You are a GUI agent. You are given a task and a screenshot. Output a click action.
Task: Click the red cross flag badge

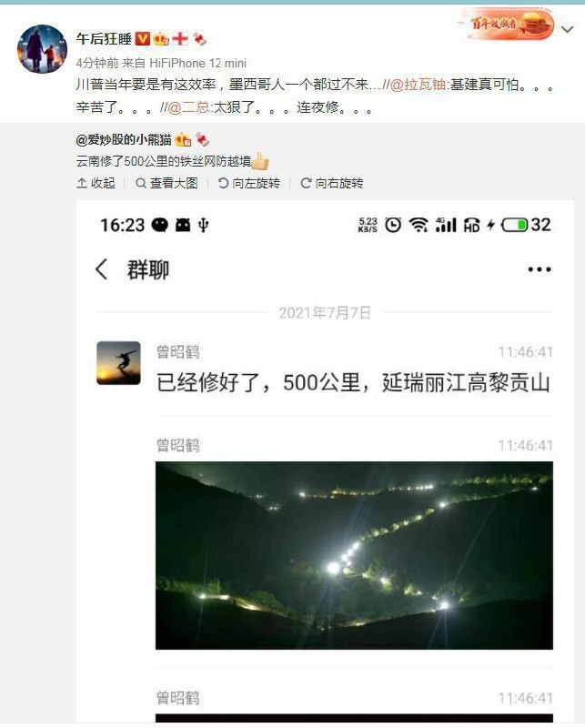point(179,38)
